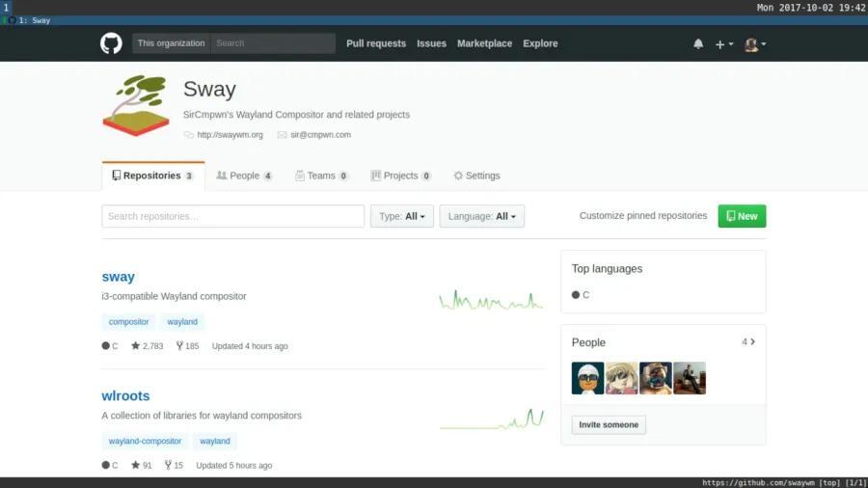Click the sir@cmpwn.com email link
This screenshot has height=488, width=868.
(320, 135)
